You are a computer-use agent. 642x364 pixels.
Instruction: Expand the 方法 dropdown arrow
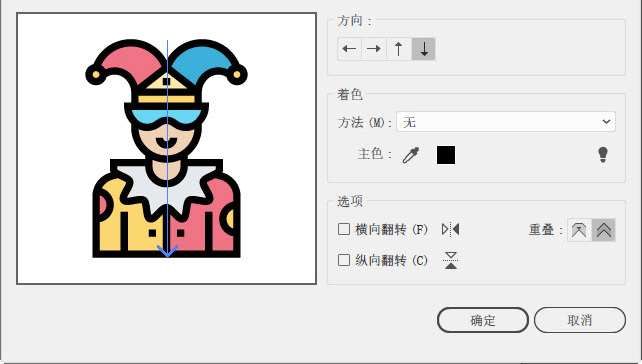tap(606, 122)
